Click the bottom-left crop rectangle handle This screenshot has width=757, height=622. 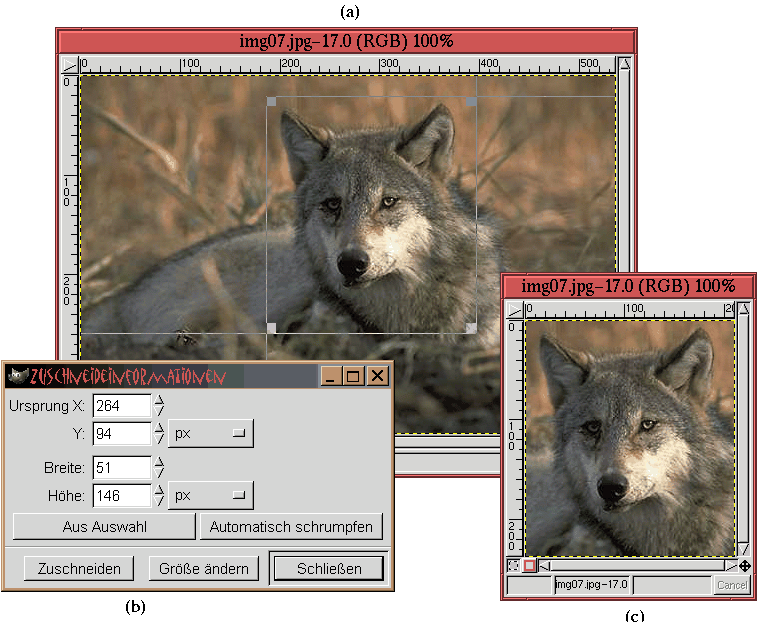point(272,328)
